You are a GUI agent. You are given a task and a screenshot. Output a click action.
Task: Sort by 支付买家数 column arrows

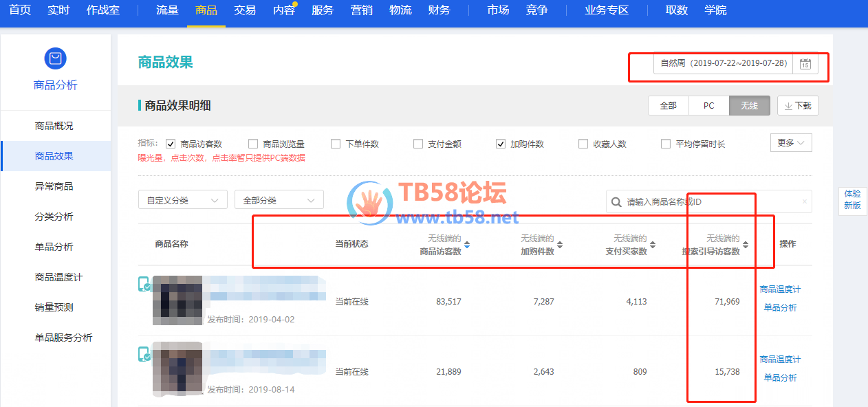[653, 245]
